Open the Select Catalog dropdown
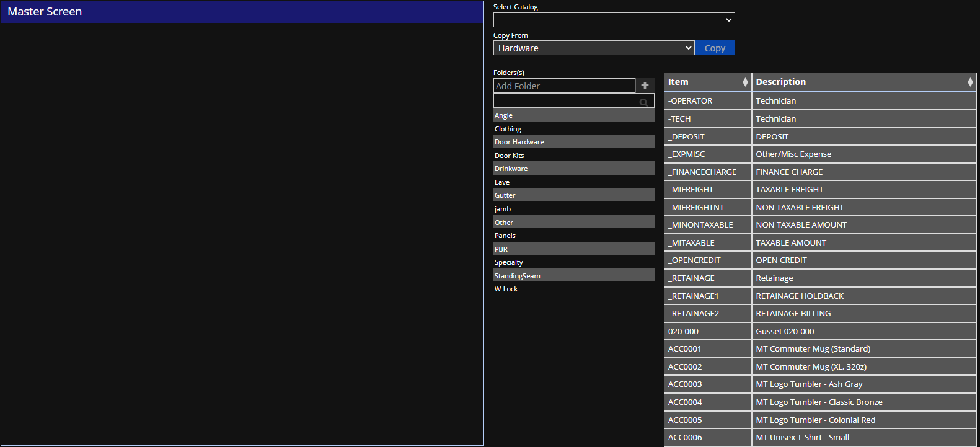 pyautogui.click(x=614, y=20)
